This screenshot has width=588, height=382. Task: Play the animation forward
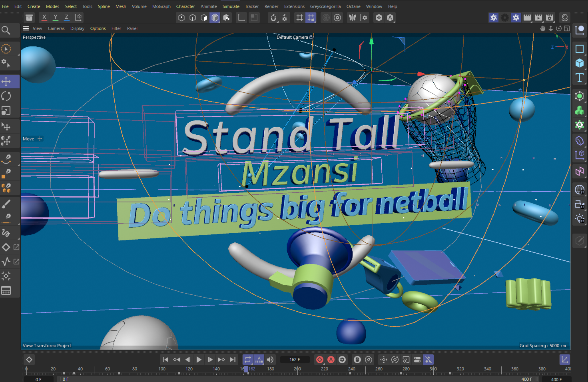pos(199,360)
